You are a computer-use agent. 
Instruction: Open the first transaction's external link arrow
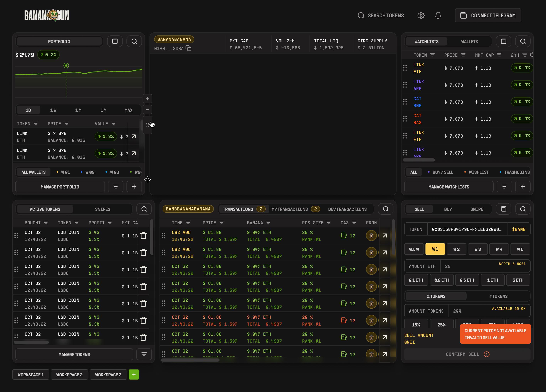[x=385, y=236]
